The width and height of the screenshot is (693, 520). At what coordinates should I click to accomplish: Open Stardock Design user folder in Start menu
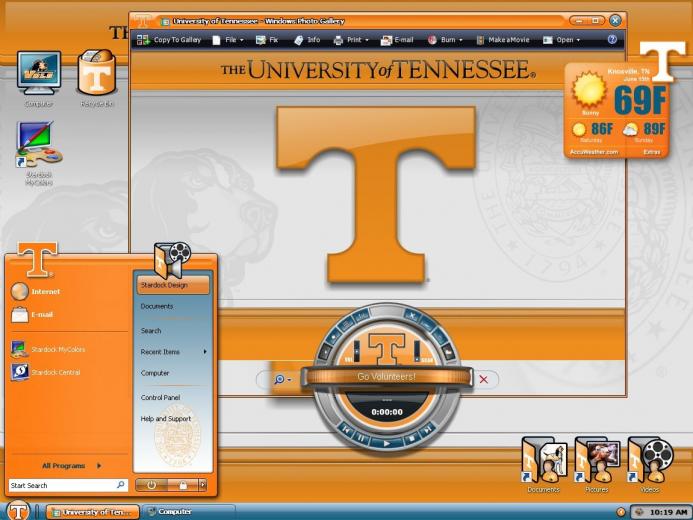(173, 285)
